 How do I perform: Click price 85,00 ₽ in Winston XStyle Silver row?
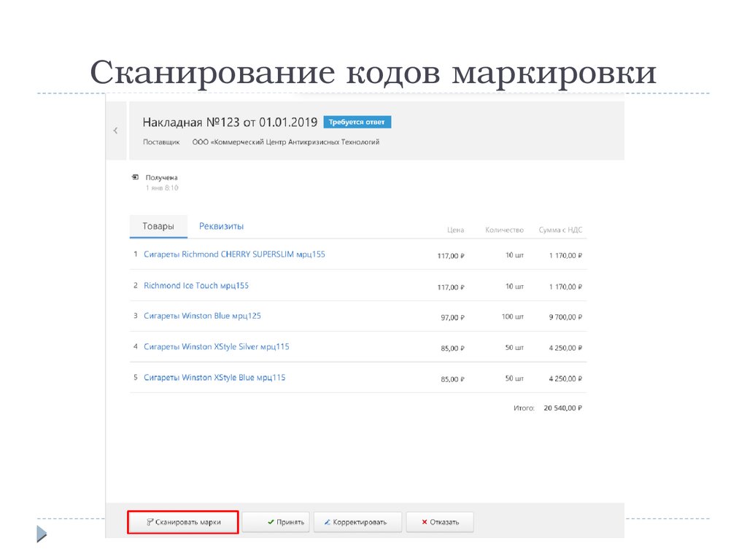452,349
